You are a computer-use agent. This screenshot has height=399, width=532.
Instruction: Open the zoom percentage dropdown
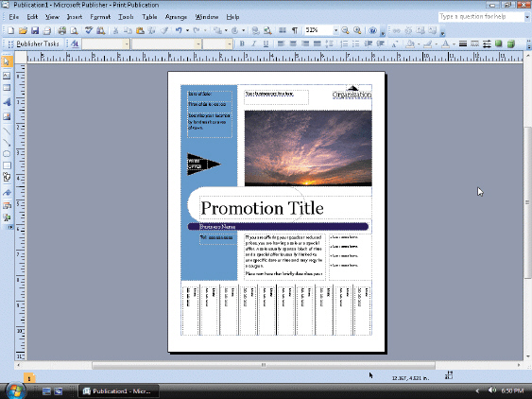click(335, 30)
